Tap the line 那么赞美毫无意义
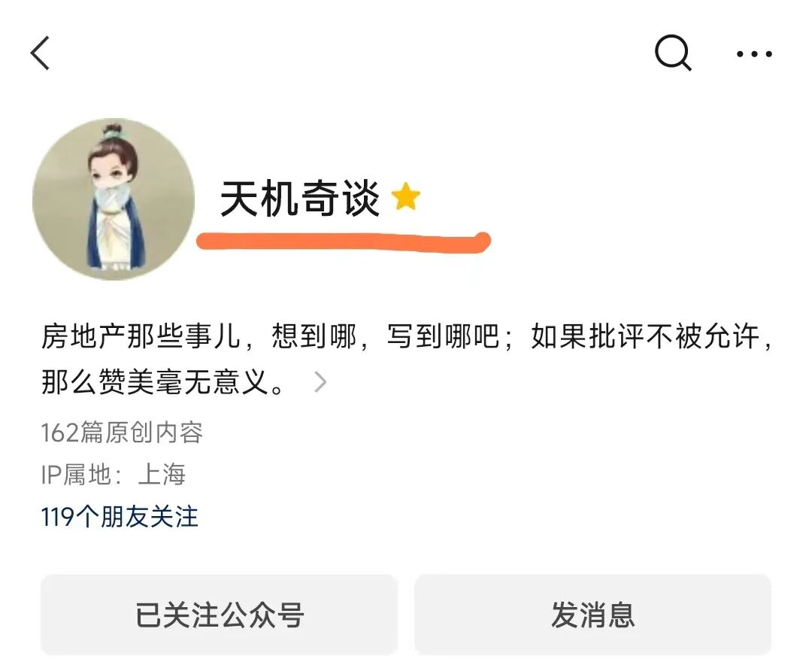 [x=156, y=382]
